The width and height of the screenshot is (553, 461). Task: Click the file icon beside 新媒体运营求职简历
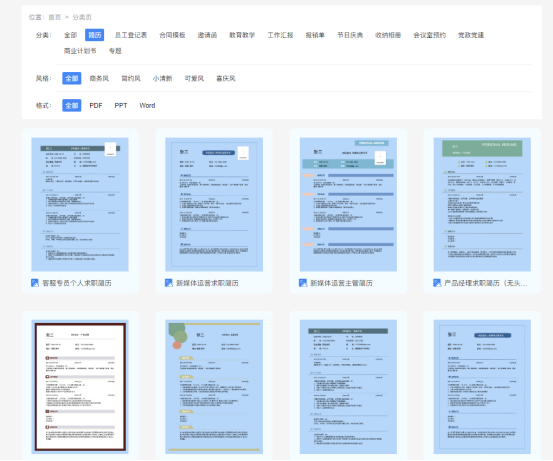[169, 283]
